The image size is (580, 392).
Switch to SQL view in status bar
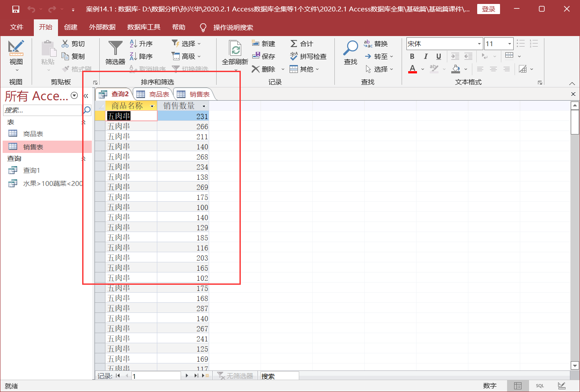click(x=540, y=386)
